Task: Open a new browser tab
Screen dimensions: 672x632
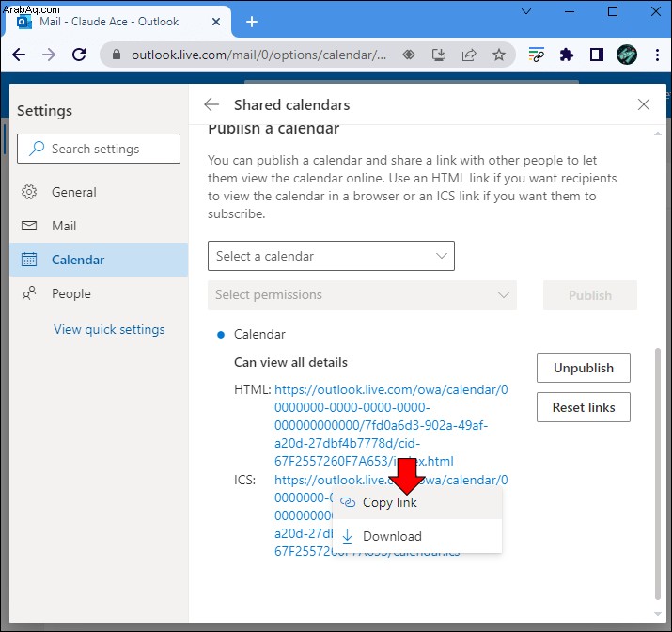Action: pyautogui.click(x=252, y=22)
